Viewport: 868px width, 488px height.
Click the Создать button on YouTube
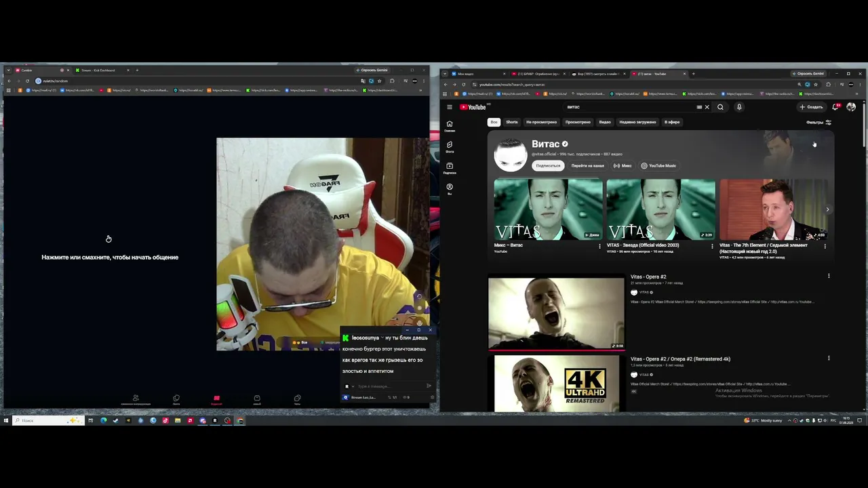pyautogui.click(x=811, y=107)
